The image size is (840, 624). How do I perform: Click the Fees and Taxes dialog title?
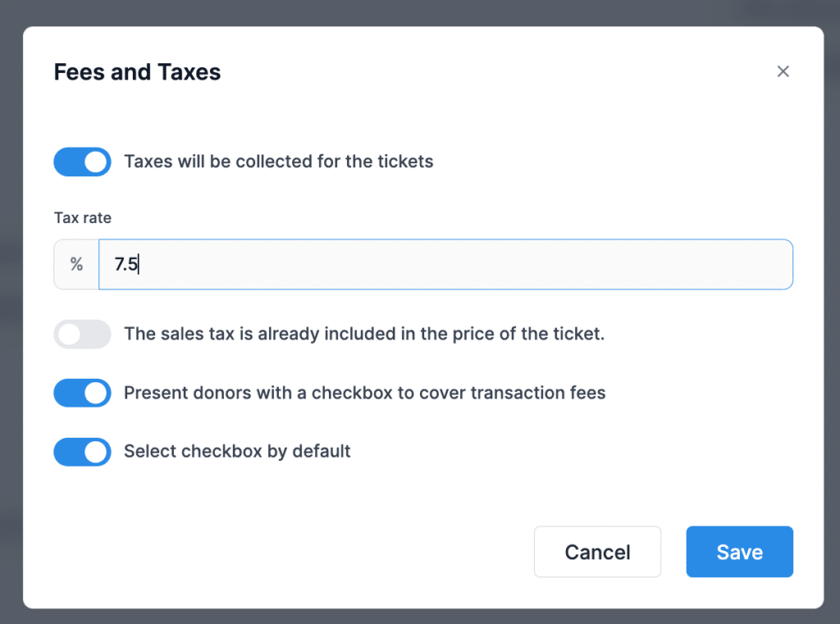pos(137,72)
